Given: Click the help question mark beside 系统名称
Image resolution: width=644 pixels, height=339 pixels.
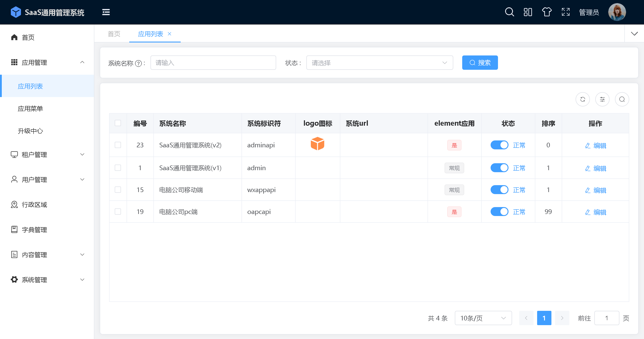Looking at the screenshot, I should tap(138, 64).
